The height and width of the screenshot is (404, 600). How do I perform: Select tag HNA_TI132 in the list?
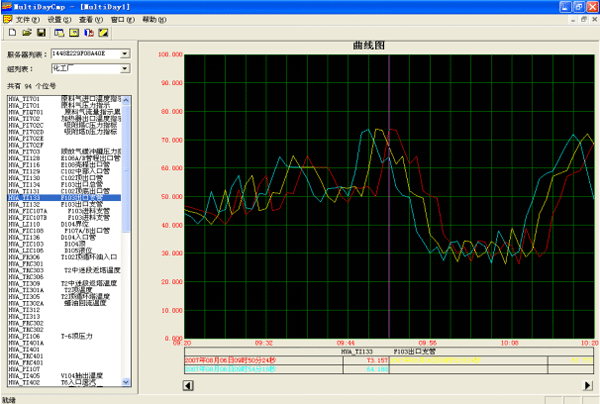[24, 205]
